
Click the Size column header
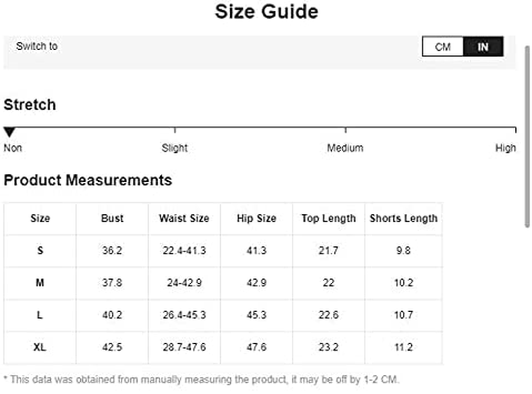(x=40, y=218)
